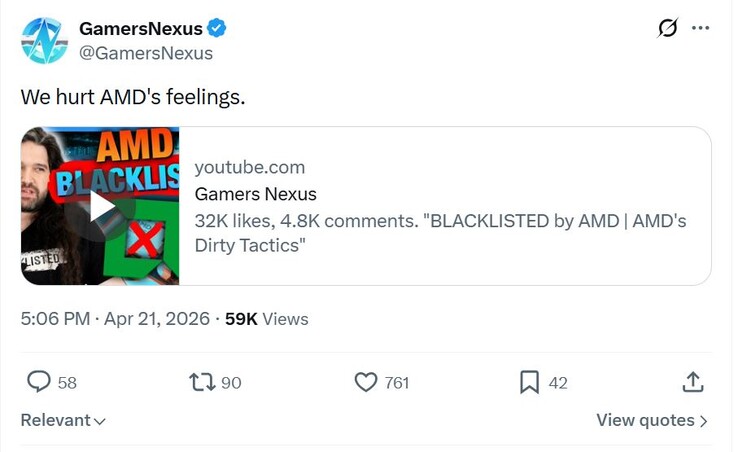The image size is (738, 452).
Task: Click the GamersNexus profile avatar
Action: pyautogui.click(x=45, y=40)
